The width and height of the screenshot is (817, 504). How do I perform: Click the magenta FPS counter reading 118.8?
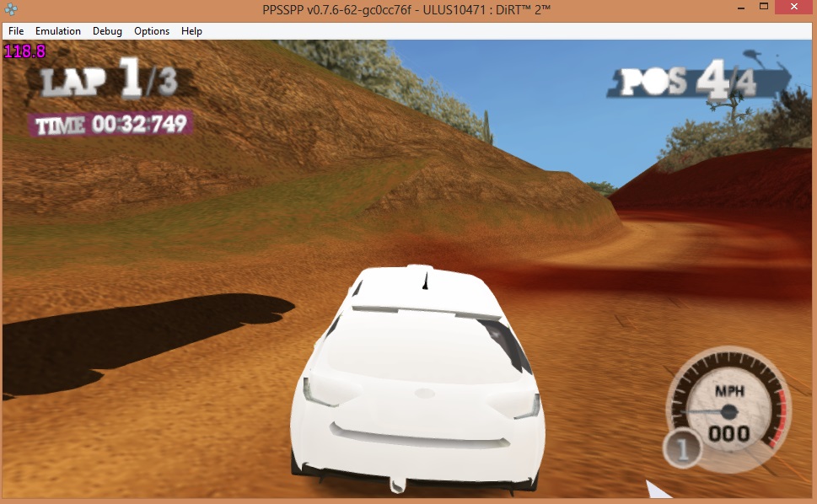click(x=25, y=51)
